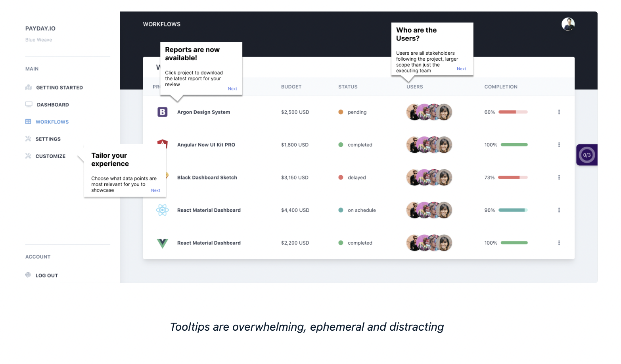Select the Getting Started people icon
The image size is (621, 364).
(x=28, y=87)
